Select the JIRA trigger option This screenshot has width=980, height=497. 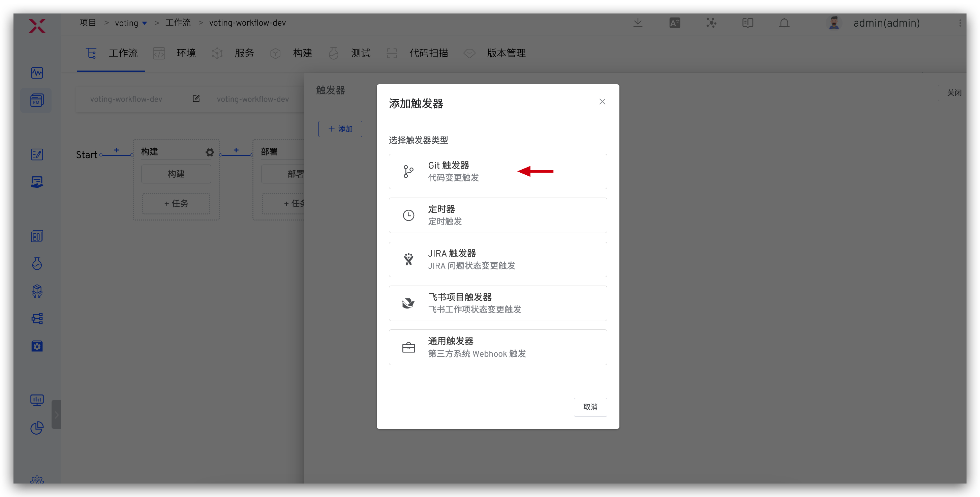[497, 259]
